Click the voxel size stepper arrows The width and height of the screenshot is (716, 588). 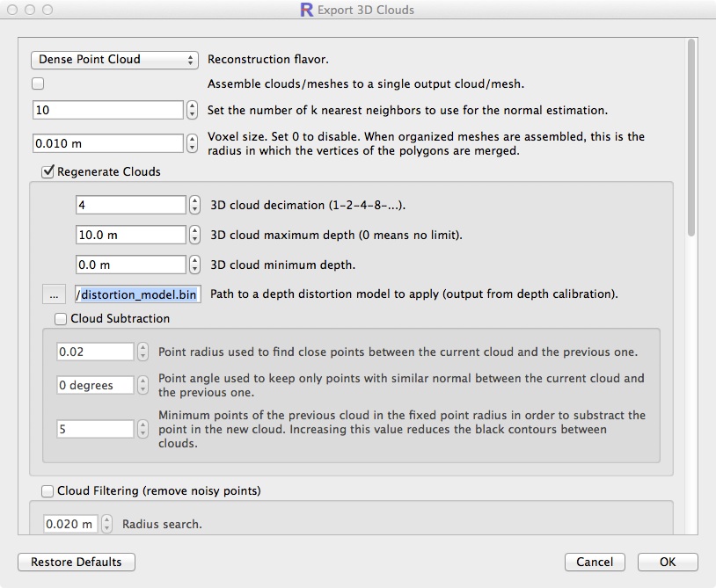point(193,143)
